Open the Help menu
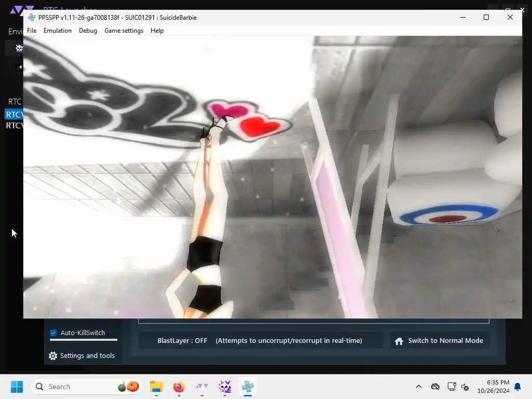Image resolution: width=532 pixels, height=399 pixels. pos(157,31)
